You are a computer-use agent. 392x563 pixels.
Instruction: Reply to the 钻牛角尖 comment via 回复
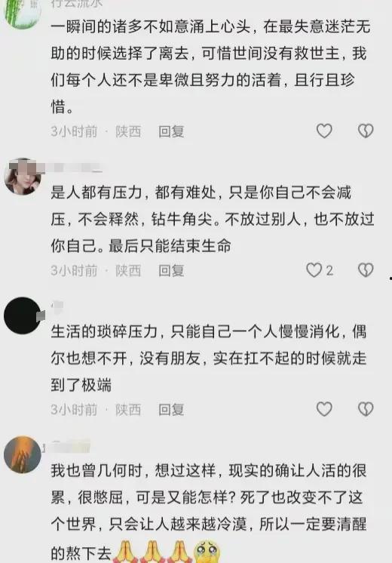click(x=171, y=270)
